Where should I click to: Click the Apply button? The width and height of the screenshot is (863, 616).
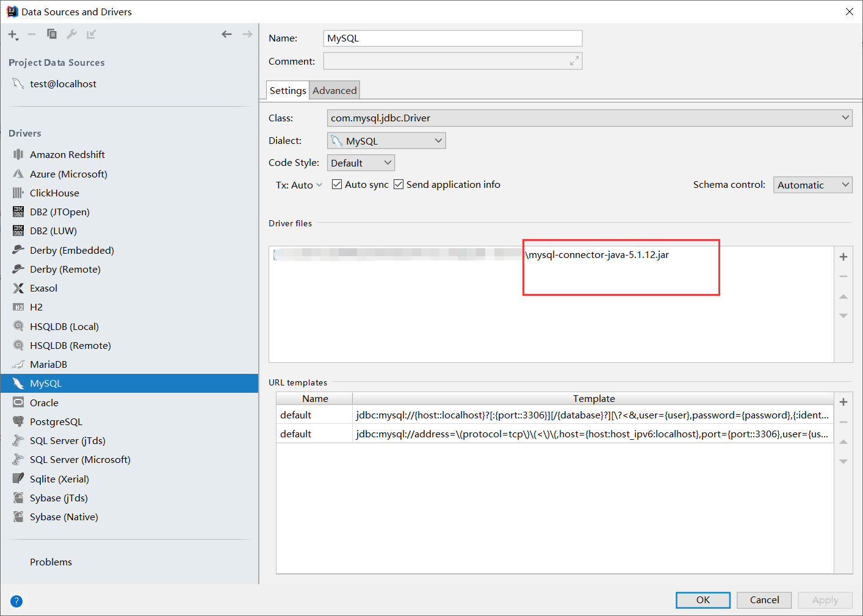click(825, 600)
